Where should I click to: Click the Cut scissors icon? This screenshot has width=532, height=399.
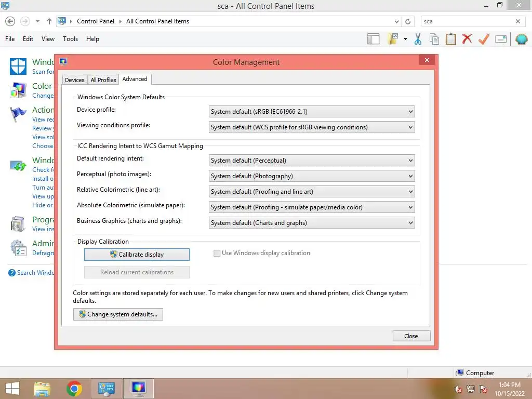[x=418, y=38]
